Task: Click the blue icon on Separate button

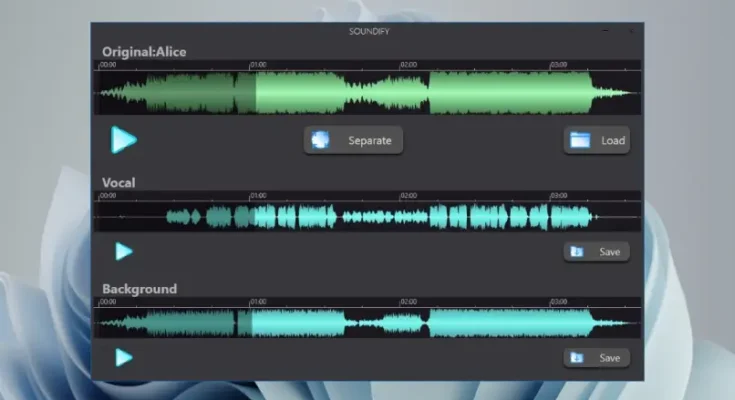Action: (320, 141)
